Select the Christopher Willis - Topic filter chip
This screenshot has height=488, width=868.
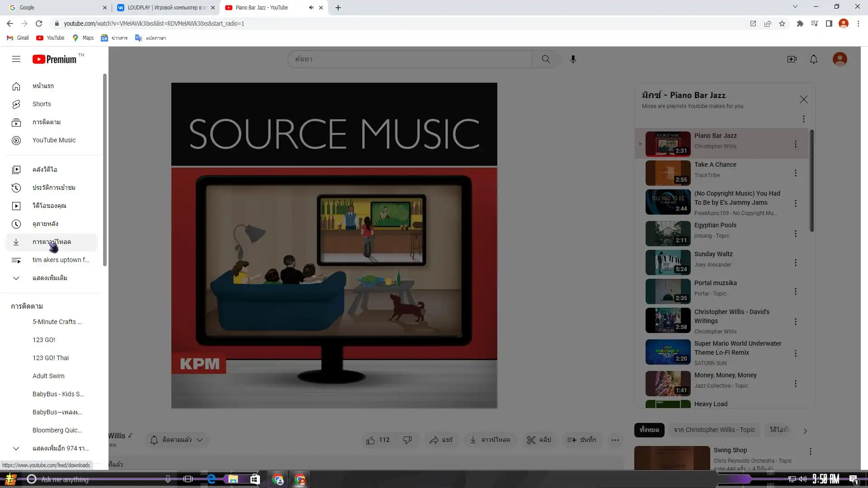point(714,430)
